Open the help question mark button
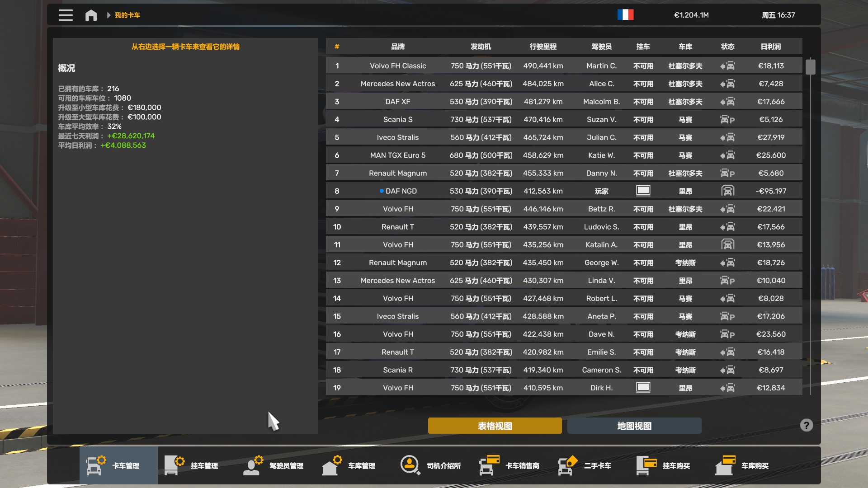 806,425
